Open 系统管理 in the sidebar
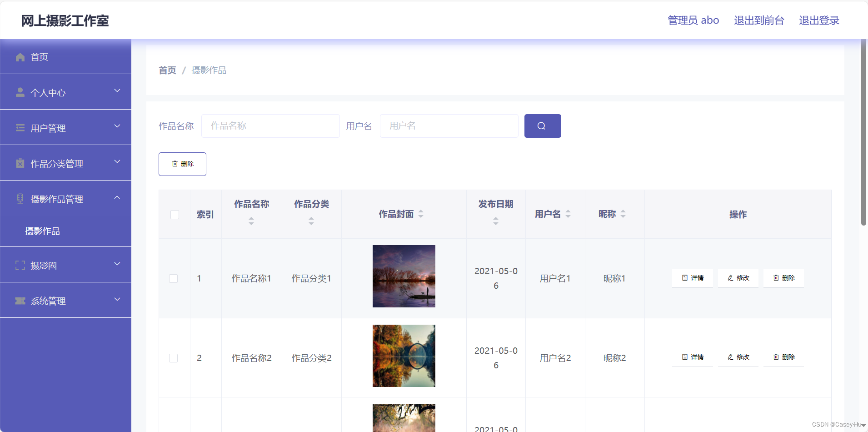This screenshot has height=432, width=868. 65,301
